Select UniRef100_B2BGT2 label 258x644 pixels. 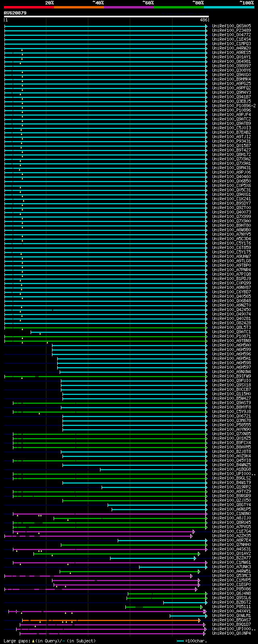click(x=231, y=602)
